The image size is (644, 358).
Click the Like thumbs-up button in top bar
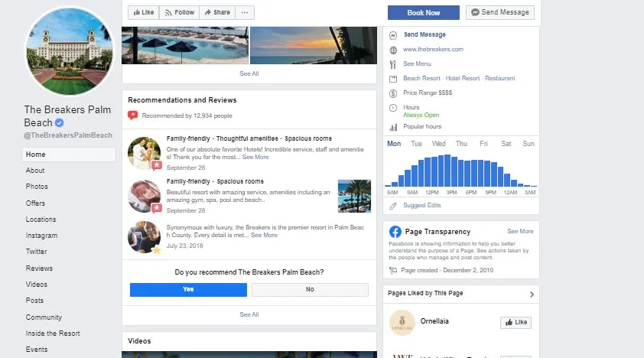click(143, 12)
